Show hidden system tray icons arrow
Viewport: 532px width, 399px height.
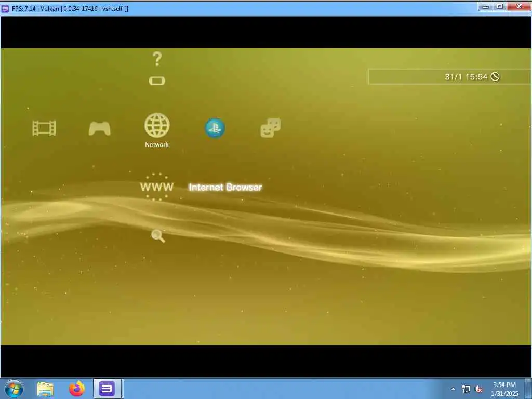[453, 389]
